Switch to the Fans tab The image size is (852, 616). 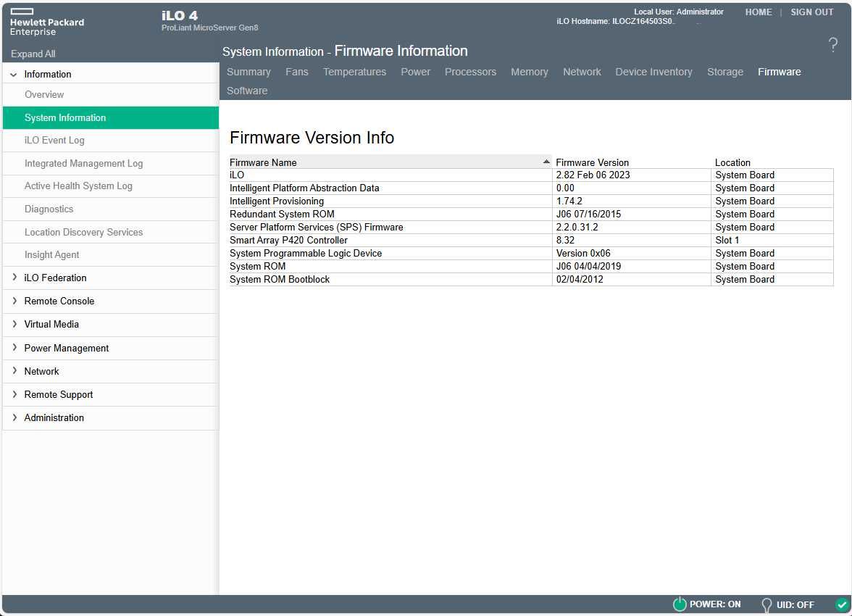click(297, 72)
